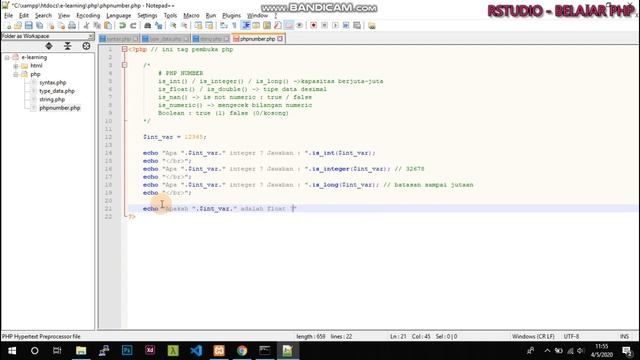Click the Open file toolbar icon
640x360 pixels.
[x=18, y=26]
